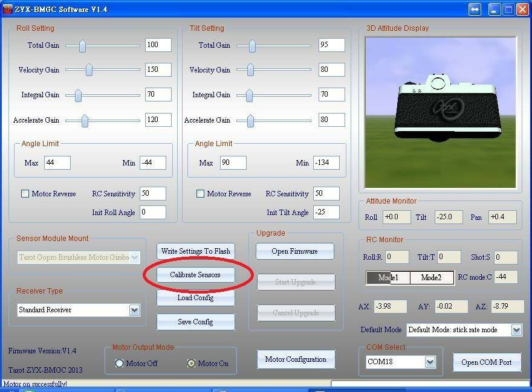Click the Roll:R RC monitor value
The image size is (532, 392).
click(x=397, y=257)
